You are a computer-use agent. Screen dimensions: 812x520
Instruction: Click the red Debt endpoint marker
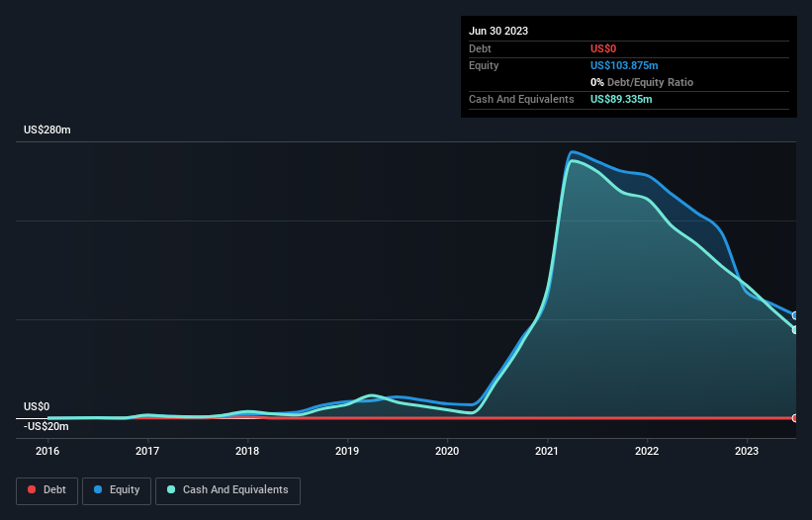point(795,418)
